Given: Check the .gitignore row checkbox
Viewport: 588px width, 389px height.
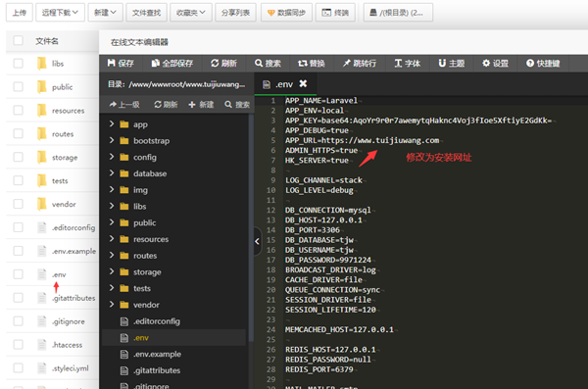Looking at the screenshot, I should [x=18, y=321].
